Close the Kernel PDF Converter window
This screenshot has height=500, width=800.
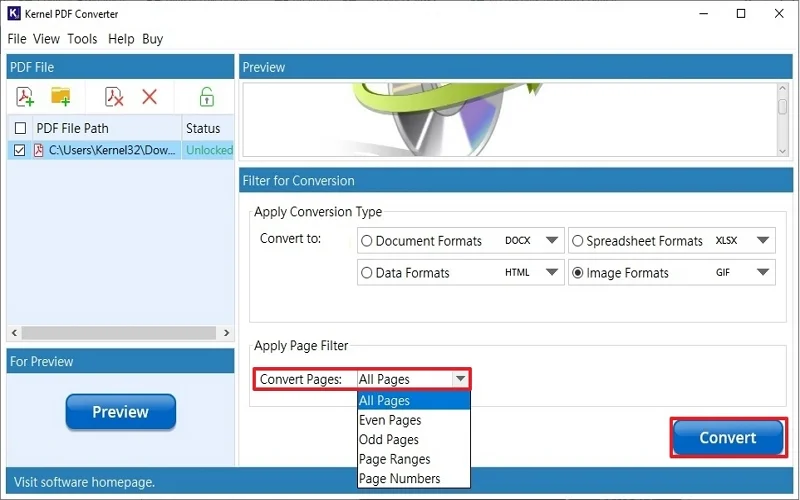[779, 14]
